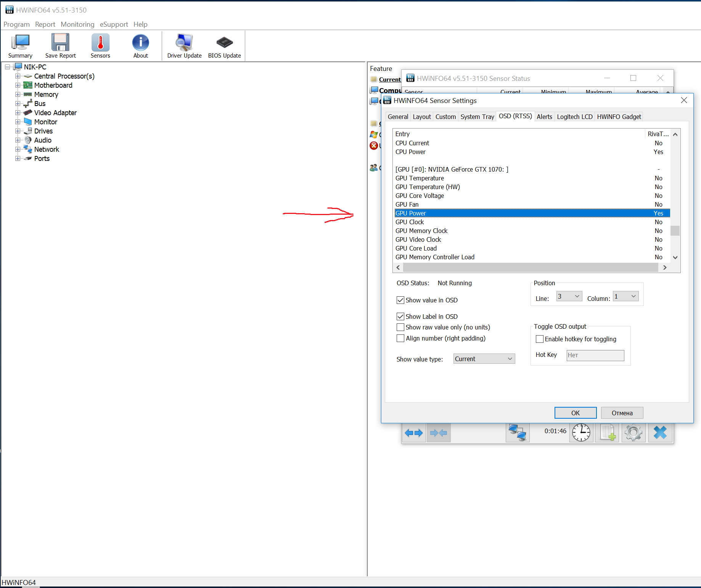This screenshot has width=701, height=588.
Task: Expand the Video Adapter tree node
Action: 18,113
